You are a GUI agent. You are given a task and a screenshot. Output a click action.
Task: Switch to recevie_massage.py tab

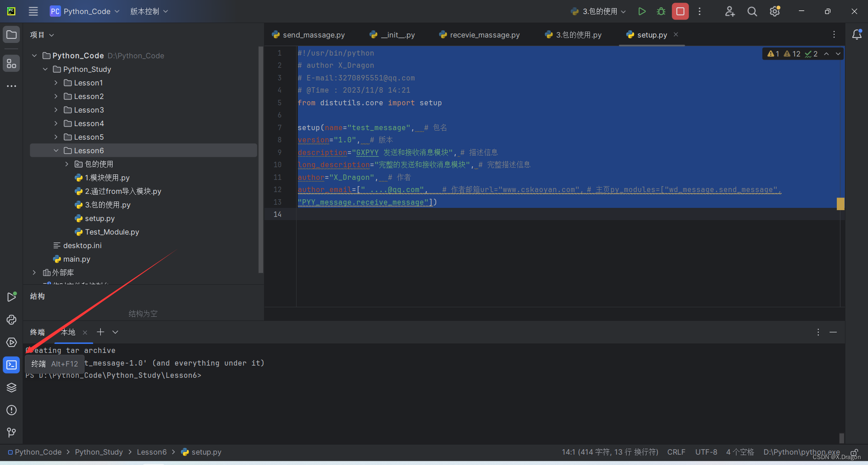480,35
